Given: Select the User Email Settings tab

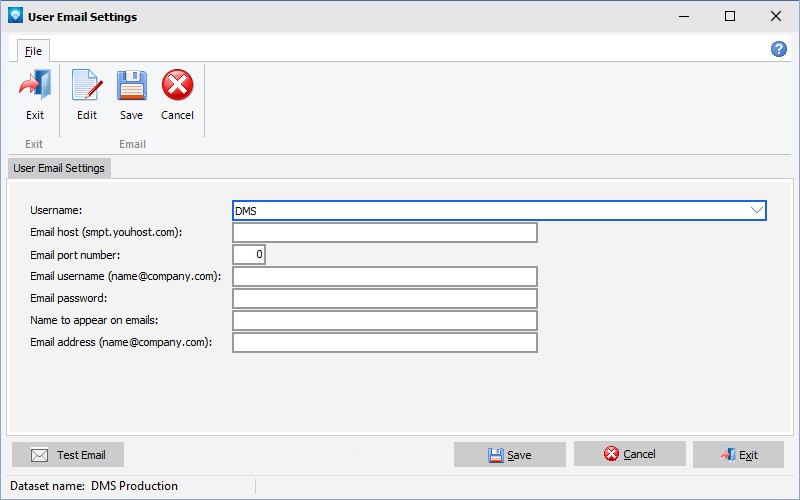Looking at the screenshot, I should 59,168.
